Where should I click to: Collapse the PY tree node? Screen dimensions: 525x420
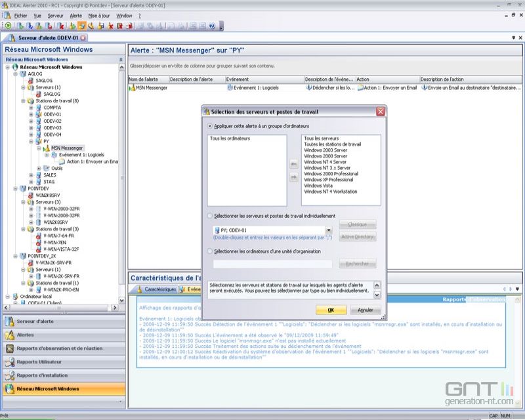tap(31, 141)
